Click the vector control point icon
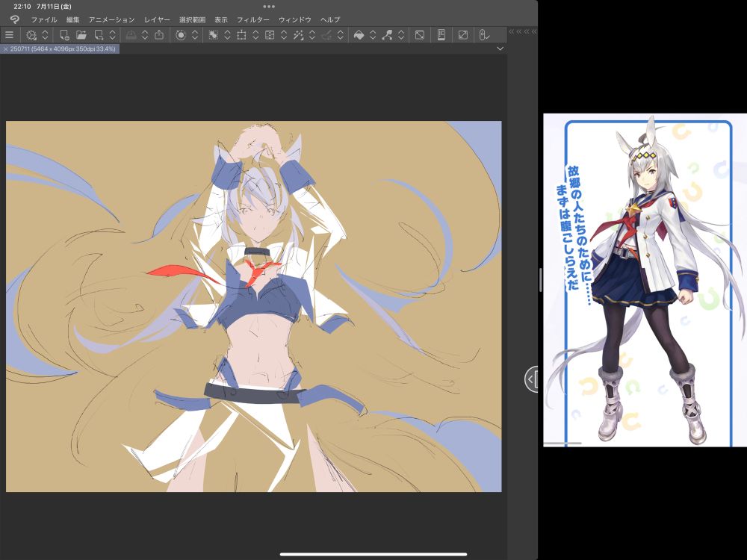 (x=387, y=35)
